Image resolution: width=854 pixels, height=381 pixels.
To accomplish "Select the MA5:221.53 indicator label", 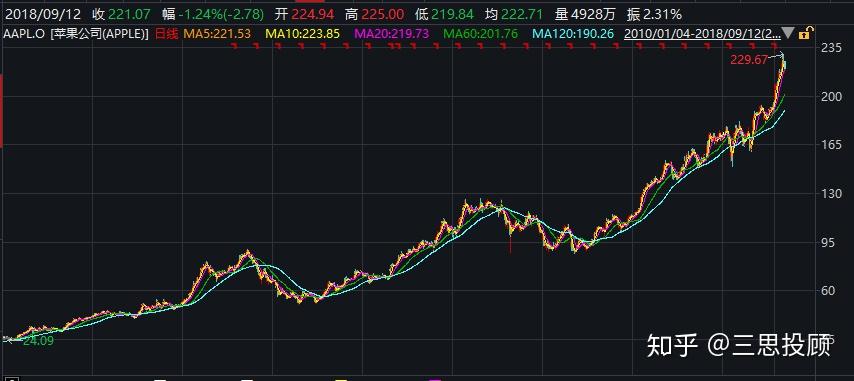I will click(x=217, y=34).
